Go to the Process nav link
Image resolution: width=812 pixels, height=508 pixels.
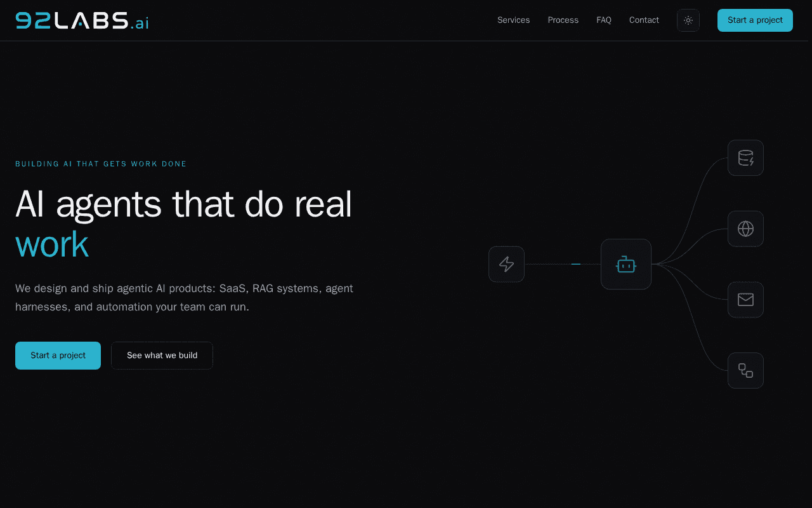pyautogui.click(x=563, y=20)
